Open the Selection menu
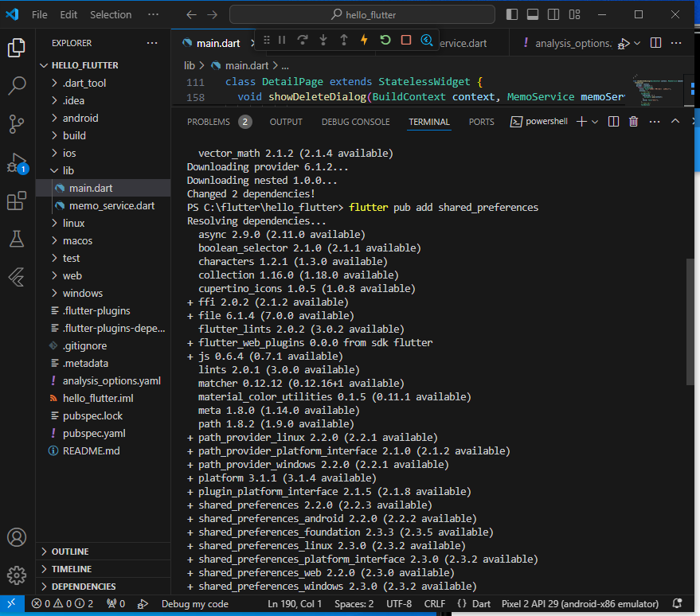 pyautogui.click(x=111, y=14)
